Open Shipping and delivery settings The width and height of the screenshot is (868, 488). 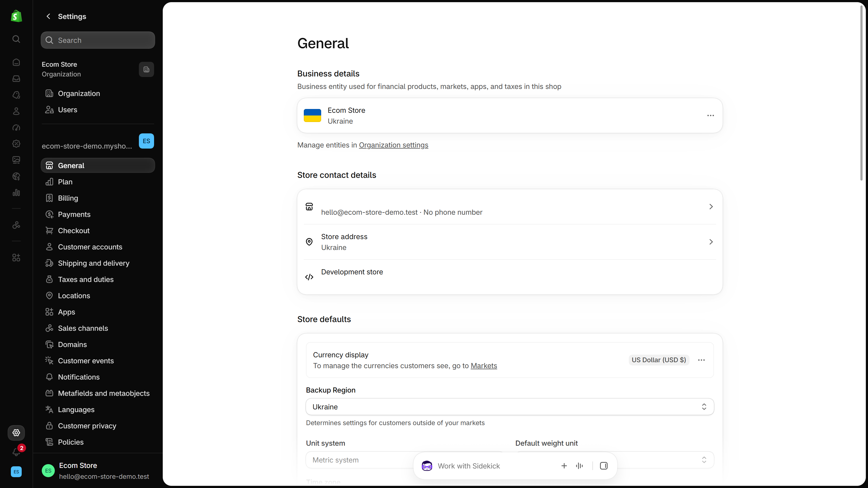[x=98, y=263]
